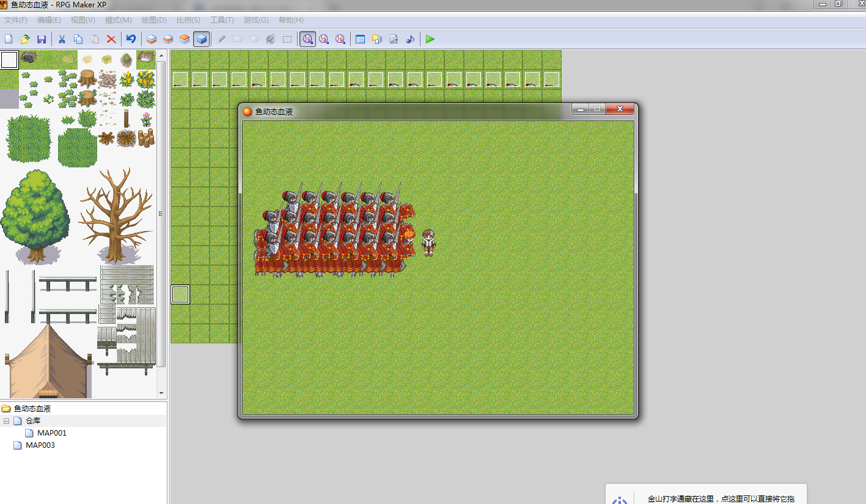866x504 pixels.
Task: Cut selection using the scissors icon
Action: coord(62,39)
